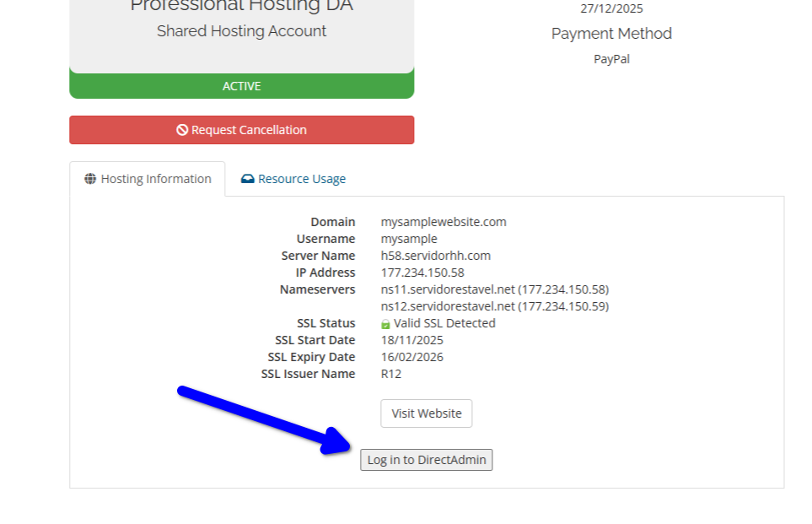Select the IP address 177.234.150.58
812x524 pixels.
424,272
